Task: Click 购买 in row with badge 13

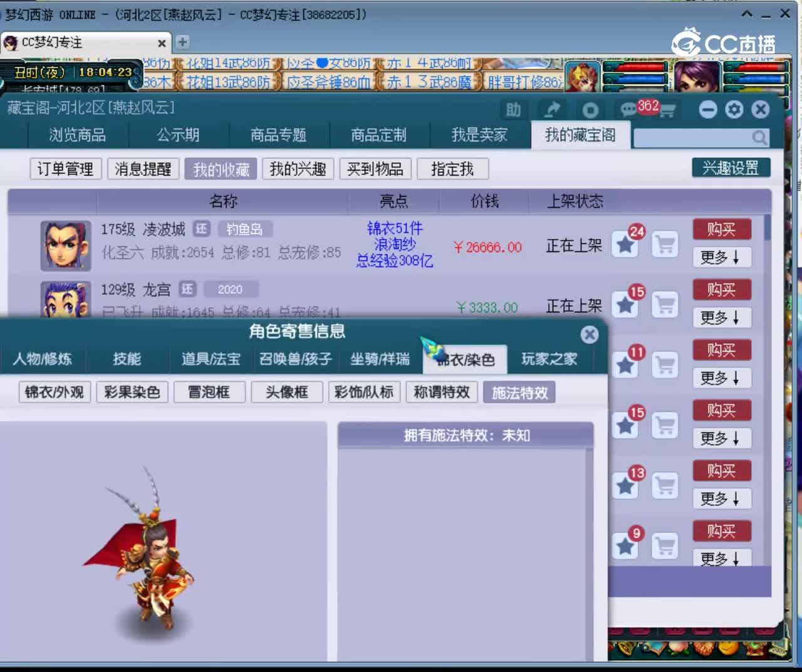Action: point(721,471)
